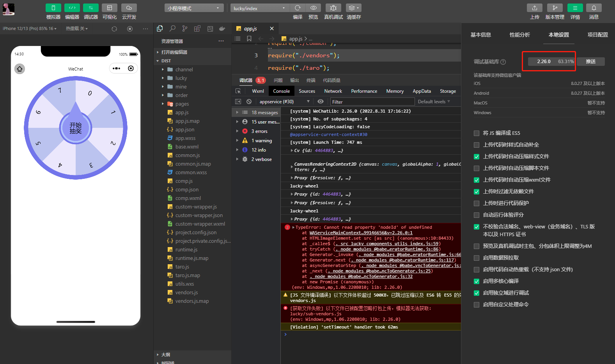This screenshot has height=364, width=615.
Task: Check 上传时进行代码保护 checkbox
Action: (x=477, y=203)
